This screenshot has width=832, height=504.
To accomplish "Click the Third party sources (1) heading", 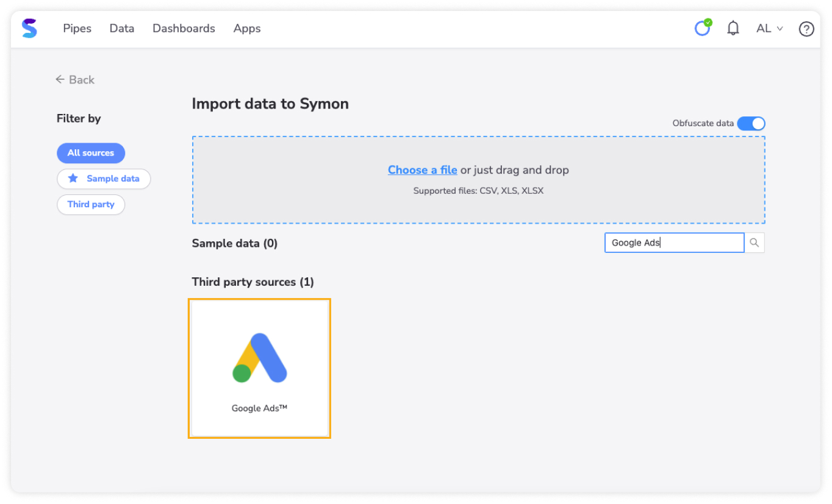I will (x=253, y=282).
